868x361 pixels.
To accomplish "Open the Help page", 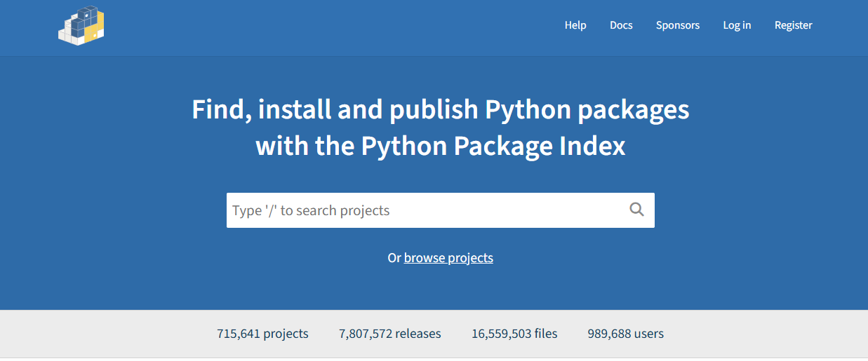I will click(x=575, y=25).
